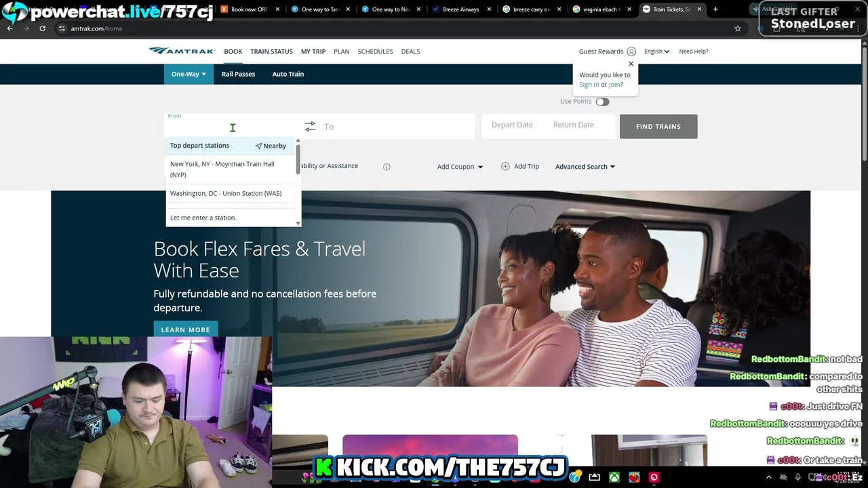Image resolution: width=868 pixels, height=488 pixels.
Task: Select Washington, DC - Union Station (WAS)
Action: 231,193
